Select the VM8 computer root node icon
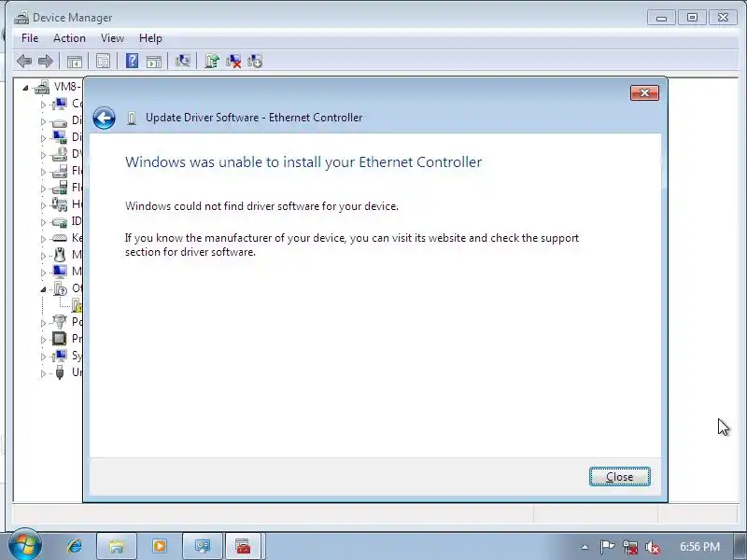 coord(42,87)
